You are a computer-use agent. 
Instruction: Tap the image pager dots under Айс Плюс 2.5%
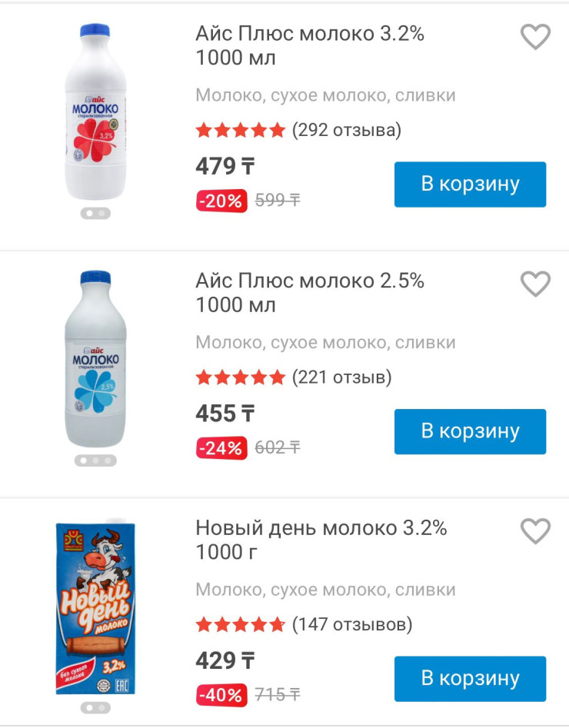95,460
